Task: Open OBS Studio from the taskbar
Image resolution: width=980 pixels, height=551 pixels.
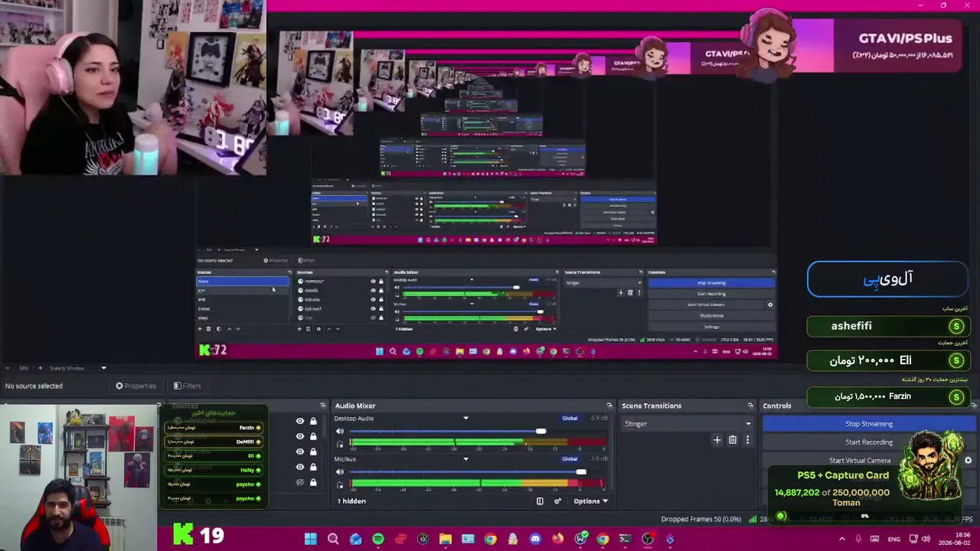Action: (x=648, y=539)
